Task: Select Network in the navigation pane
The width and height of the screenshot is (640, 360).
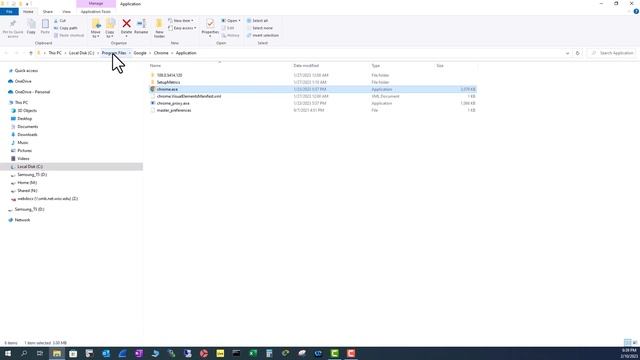Action: 22,220
